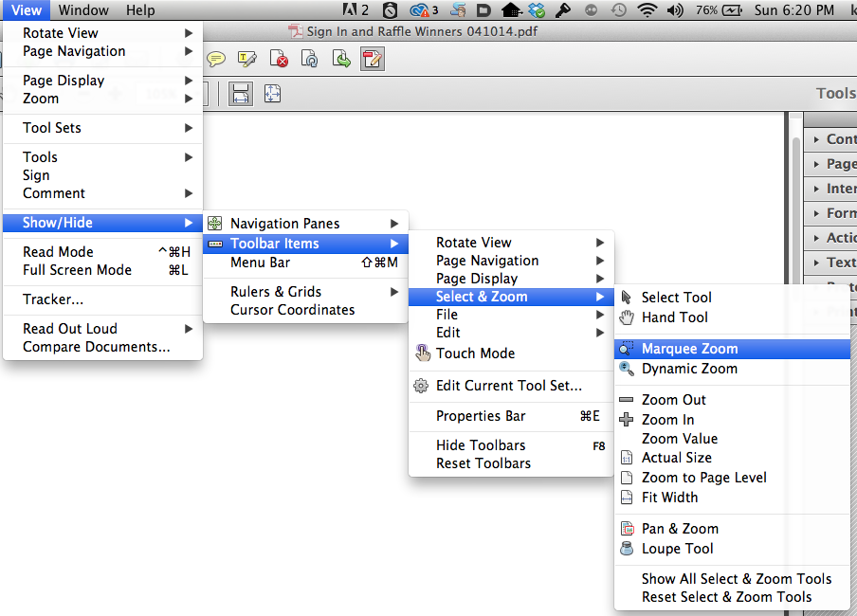This screenshot has height=616, width=857.
Task: Click the Dropbox icon in menu bar
Action: (537, 9)
